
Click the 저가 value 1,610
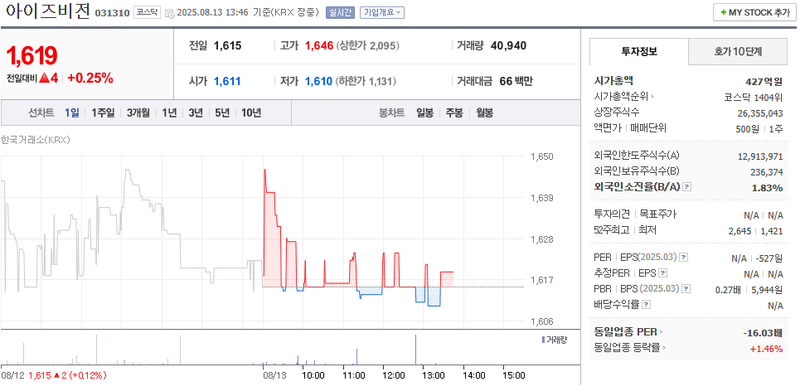coord(319,81)
